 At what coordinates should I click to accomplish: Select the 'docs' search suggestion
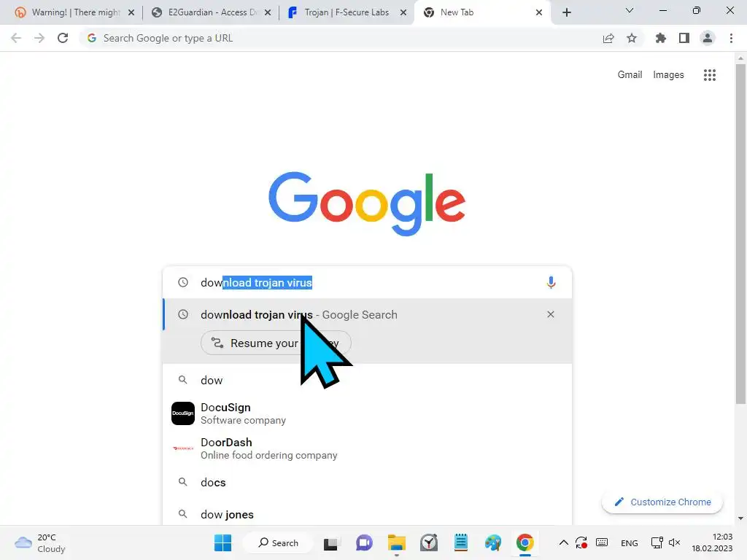[367, 483]
